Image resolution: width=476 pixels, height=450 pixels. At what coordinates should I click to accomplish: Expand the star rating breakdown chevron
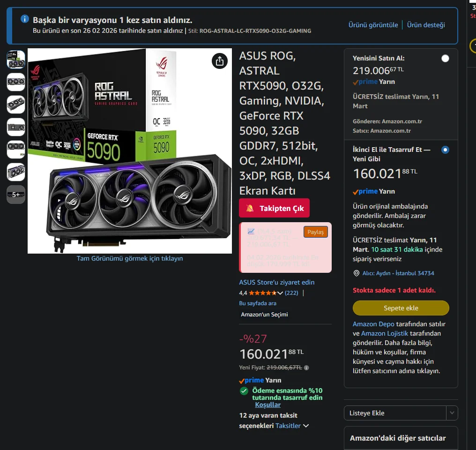point(280,293)
